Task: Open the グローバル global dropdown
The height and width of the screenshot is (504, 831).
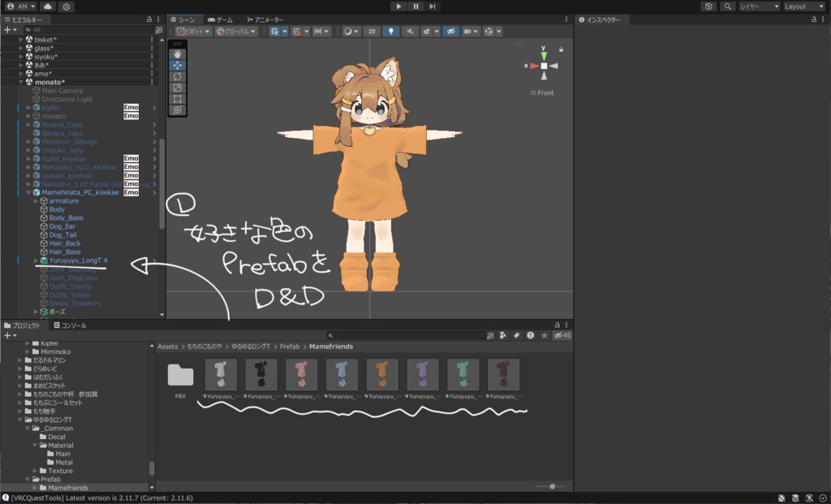Action: (236, 32)
